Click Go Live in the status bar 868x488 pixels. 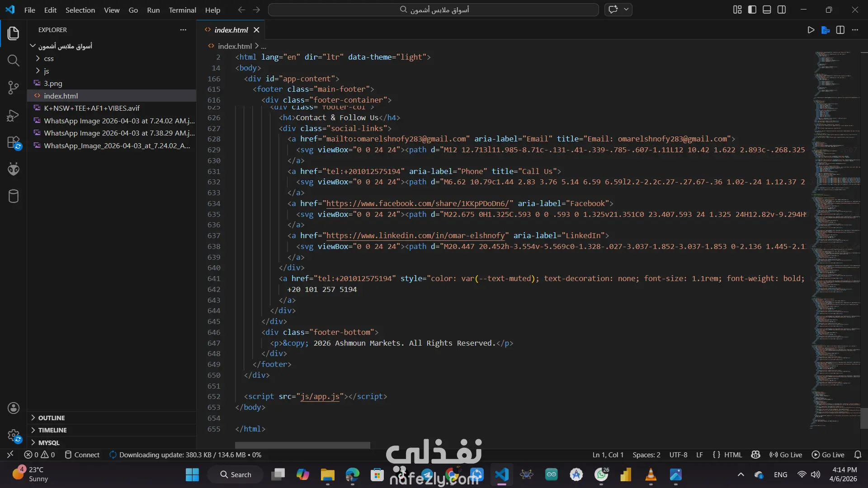tap(786, 455)
